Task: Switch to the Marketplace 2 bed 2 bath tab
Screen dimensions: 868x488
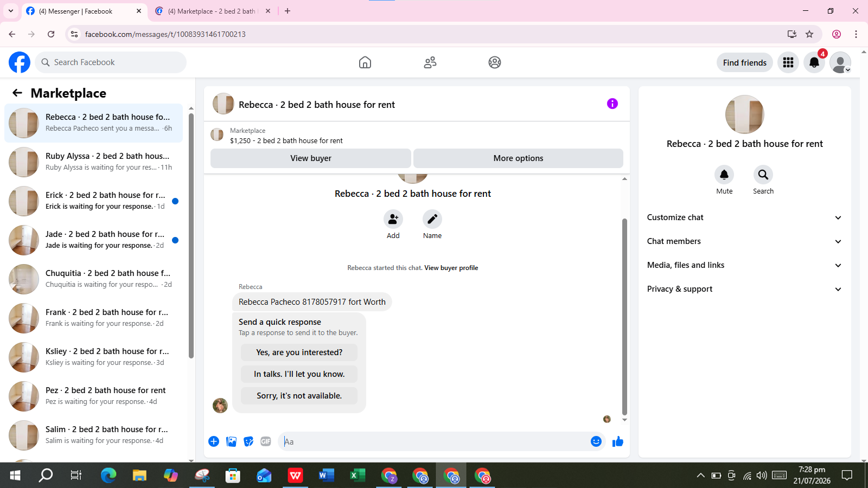Action: pos(213,11)
